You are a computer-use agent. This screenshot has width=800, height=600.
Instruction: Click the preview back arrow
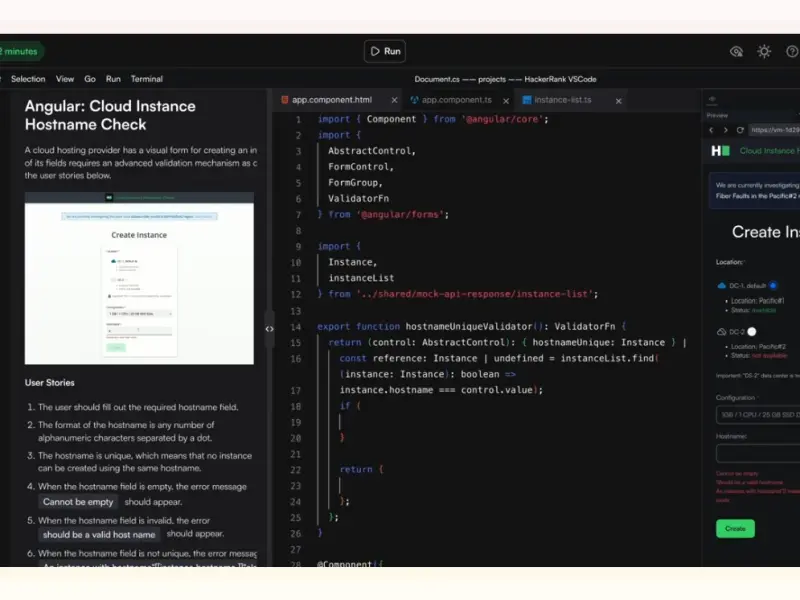point(712,130)
